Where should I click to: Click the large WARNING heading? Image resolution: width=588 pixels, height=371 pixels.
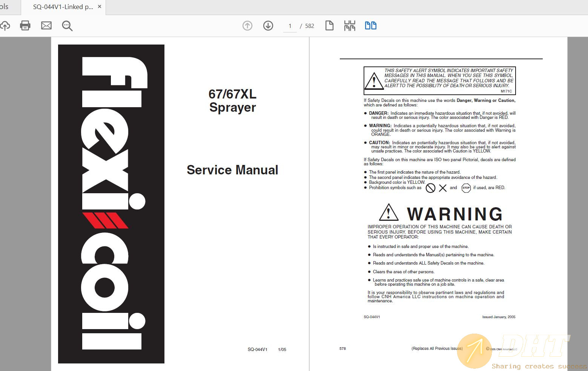pyautogui.click(x=454, y=214)
